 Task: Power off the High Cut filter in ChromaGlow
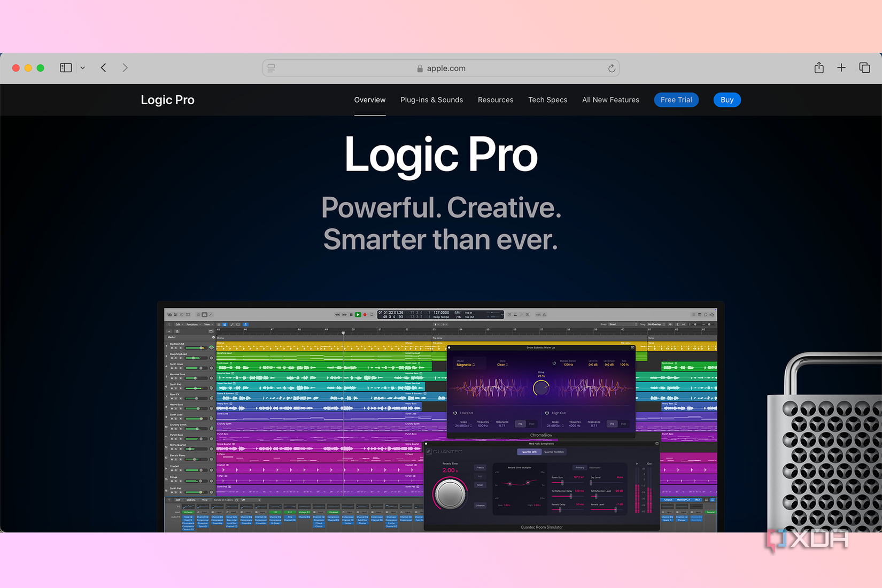point(547,413)
